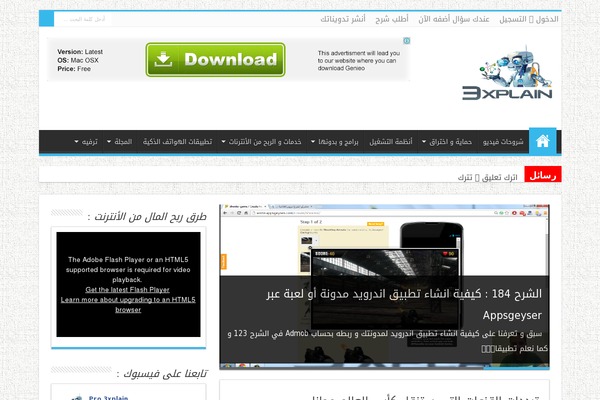
Task: Click the ad description text about Genieo
Action: tap(359, 60)
